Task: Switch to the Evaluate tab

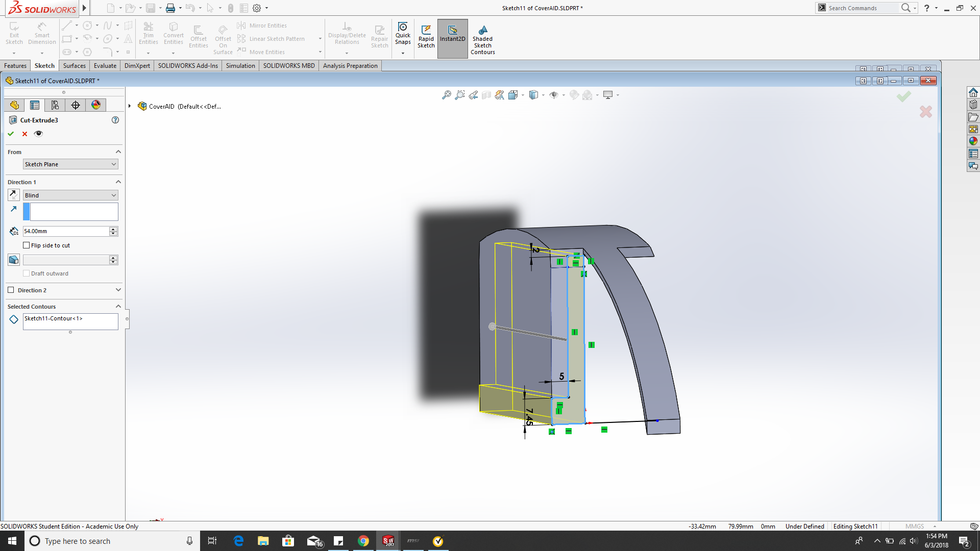Action: [x=105, y=66]
